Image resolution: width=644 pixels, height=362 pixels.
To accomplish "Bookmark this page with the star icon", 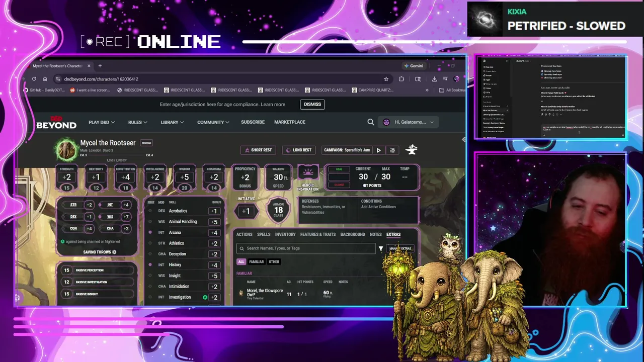I will point(386,79).
